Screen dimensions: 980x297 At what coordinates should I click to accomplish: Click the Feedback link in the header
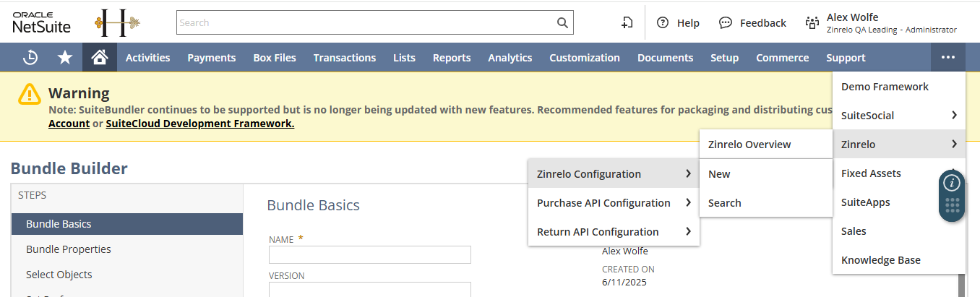point(763,23)
